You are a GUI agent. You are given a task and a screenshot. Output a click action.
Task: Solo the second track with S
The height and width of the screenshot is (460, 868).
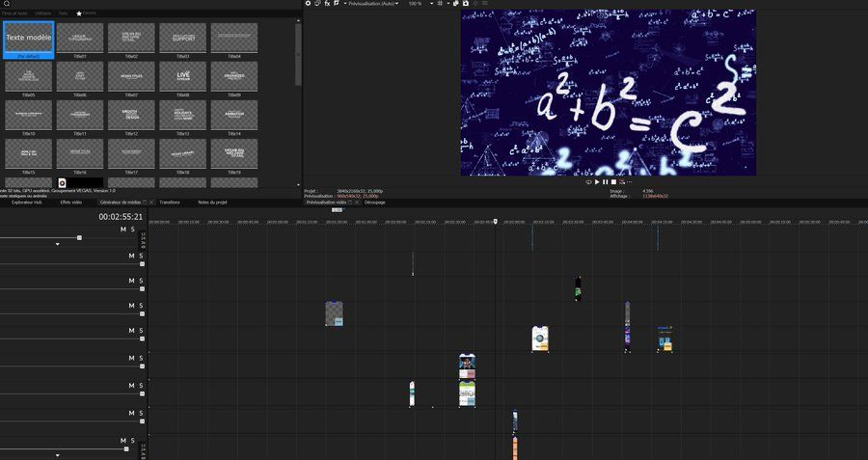pyautogui.click(x=141, y=256)
